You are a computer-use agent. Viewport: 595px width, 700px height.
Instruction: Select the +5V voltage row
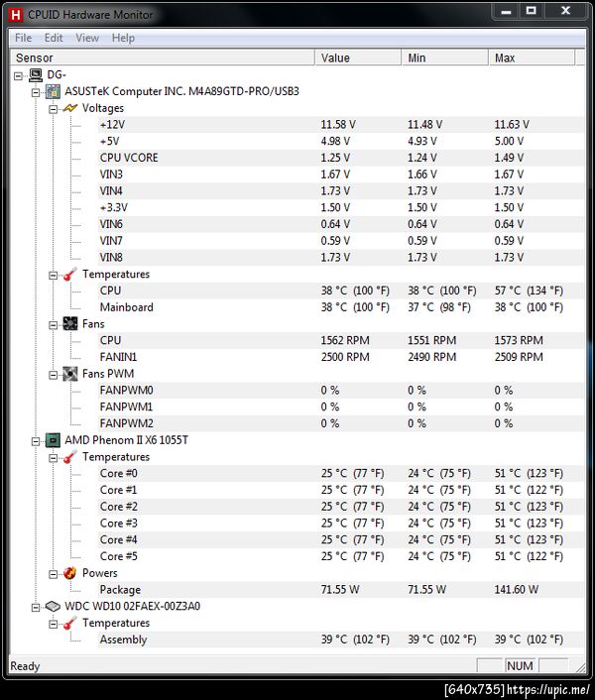341,141
